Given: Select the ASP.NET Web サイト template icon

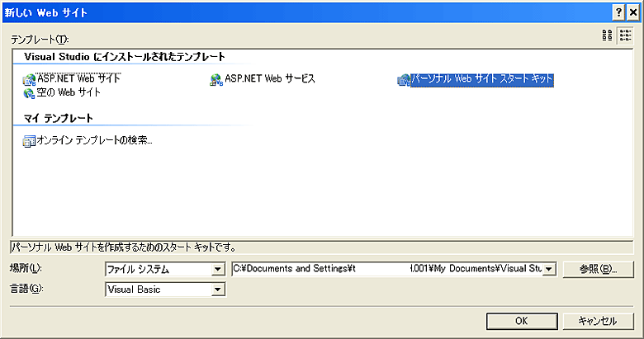Looking at the screenshot, I should [x=30, y=80].
